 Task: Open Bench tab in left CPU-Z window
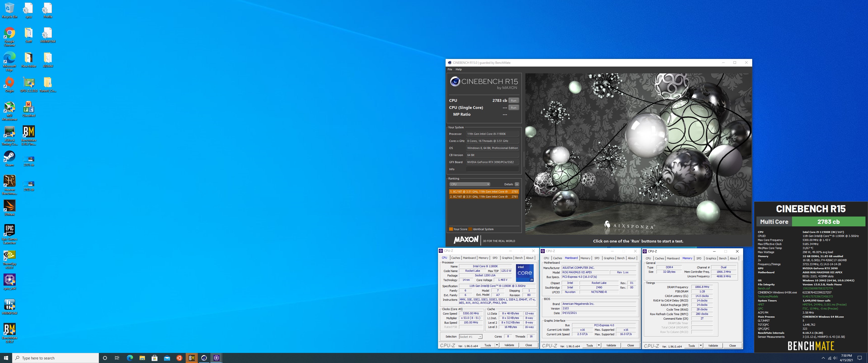519,258
